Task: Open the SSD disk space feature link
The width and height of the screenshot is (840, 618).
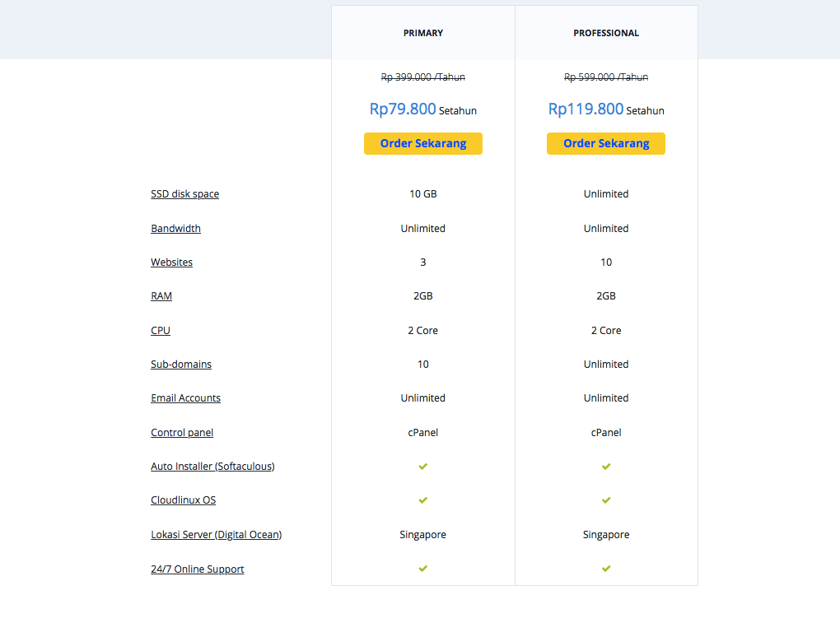Action: point(184,194)
